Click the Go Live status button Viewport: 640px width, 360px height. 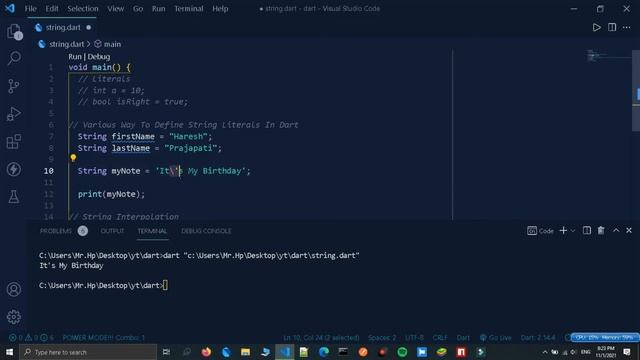pyautogui.click(x=496, y=338)
